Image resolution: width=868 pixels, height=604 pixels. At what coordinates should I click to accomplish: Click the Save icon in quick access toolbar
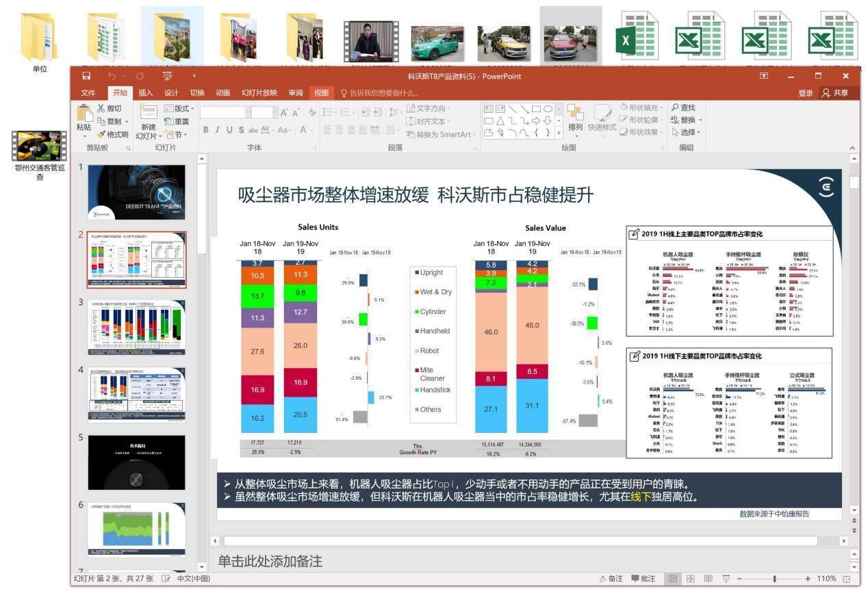[x=86, y=76]
